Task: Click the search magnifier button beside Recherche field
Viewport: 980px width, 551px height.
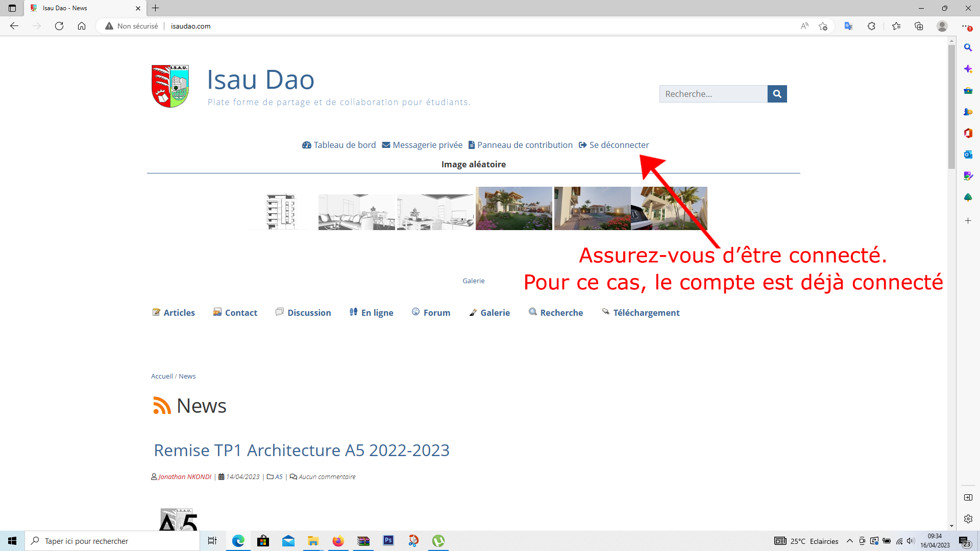Action: tap(777, 94)
